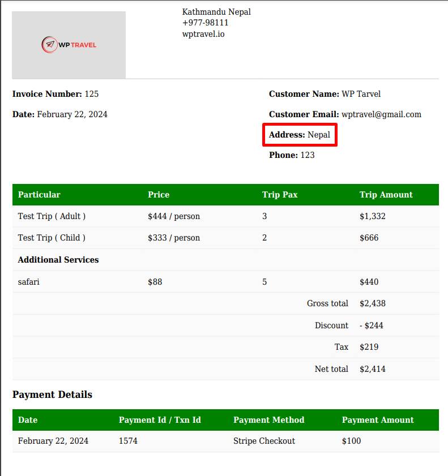The height and width of the screenshot is (476, 448).
Task: Click the payment amount '$100'
Action: [351, 441]
